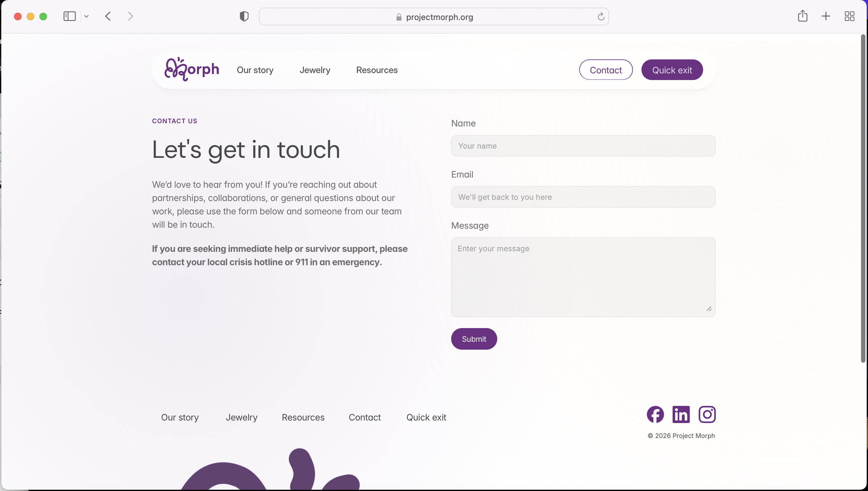Open the LinkedIn social link
This screenshot has height=491, width=868.
coord(681,414)
